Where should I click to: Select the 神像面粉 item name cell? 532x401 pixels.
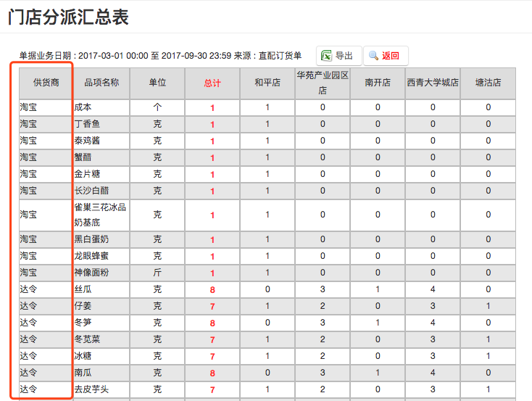101,273
